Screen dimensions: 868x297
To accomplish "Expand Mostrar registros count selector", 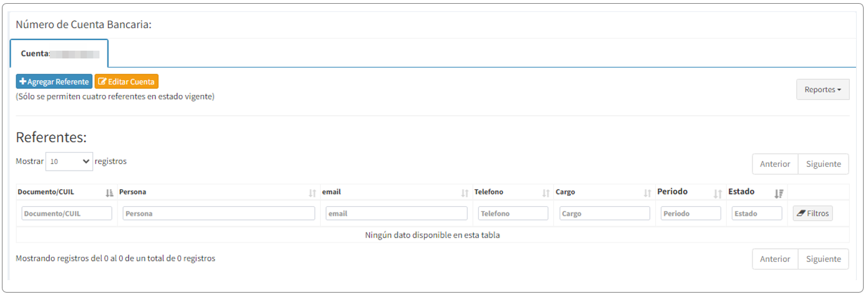I will [69, 161].
